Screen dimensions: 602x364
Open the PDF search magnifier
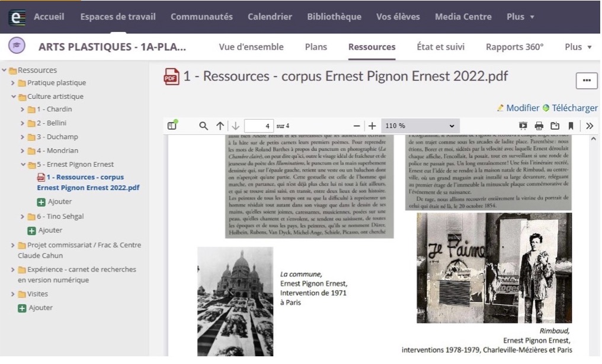click(x=203, y=126)
